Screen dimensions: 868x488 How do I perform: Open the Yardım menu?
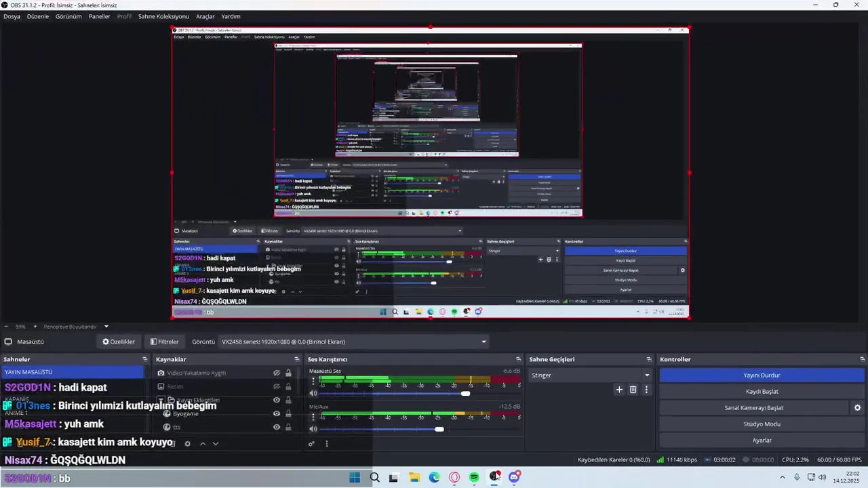[231, 16]
